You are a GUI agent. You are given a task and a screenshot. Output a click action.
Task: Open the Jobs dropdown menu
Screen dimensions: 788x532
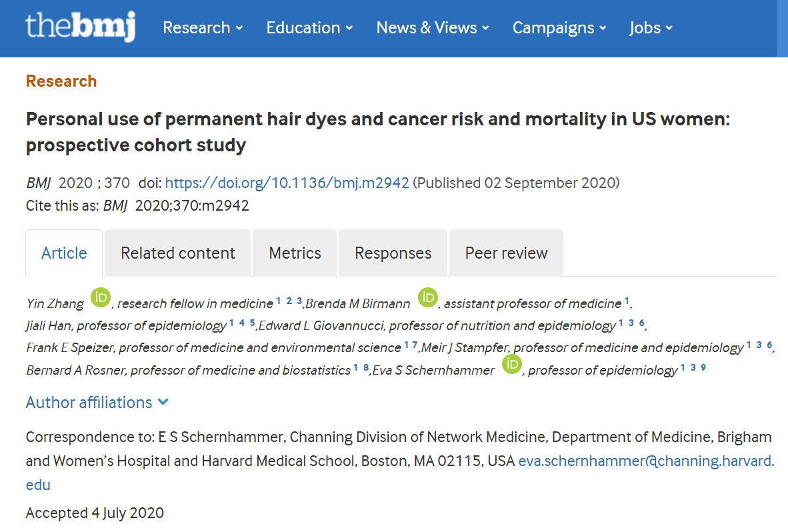[651, 28]
